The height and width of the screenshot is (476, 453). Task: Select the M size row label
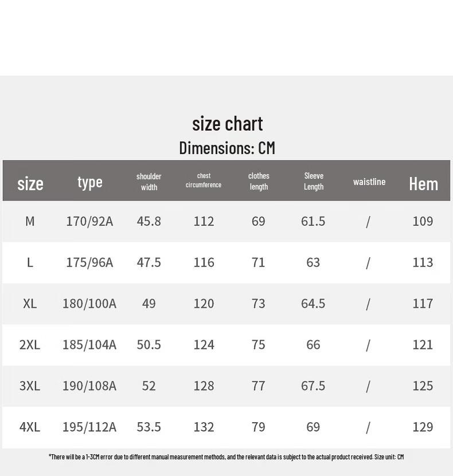coord(30,221)
